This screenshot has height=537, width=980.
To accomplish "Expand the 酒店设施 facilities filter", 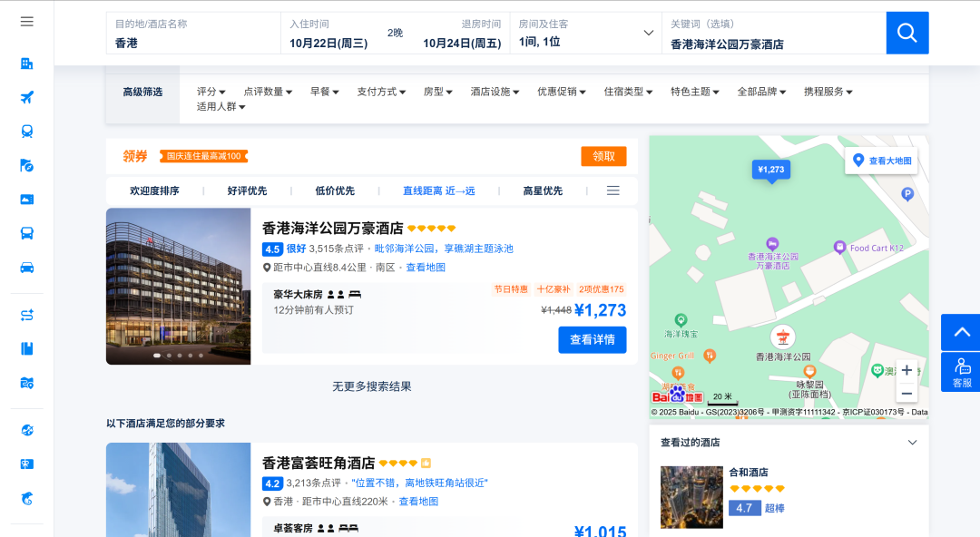I will pyautogui.click(x=495, y=92).
